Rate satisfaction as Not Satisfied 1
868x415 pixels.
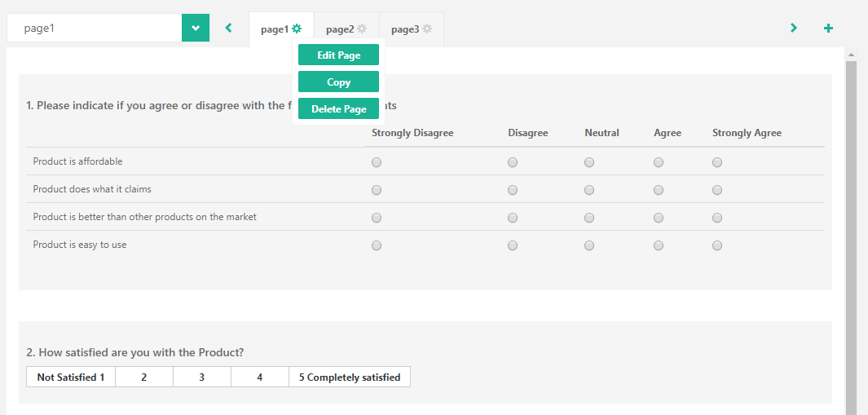71,377
